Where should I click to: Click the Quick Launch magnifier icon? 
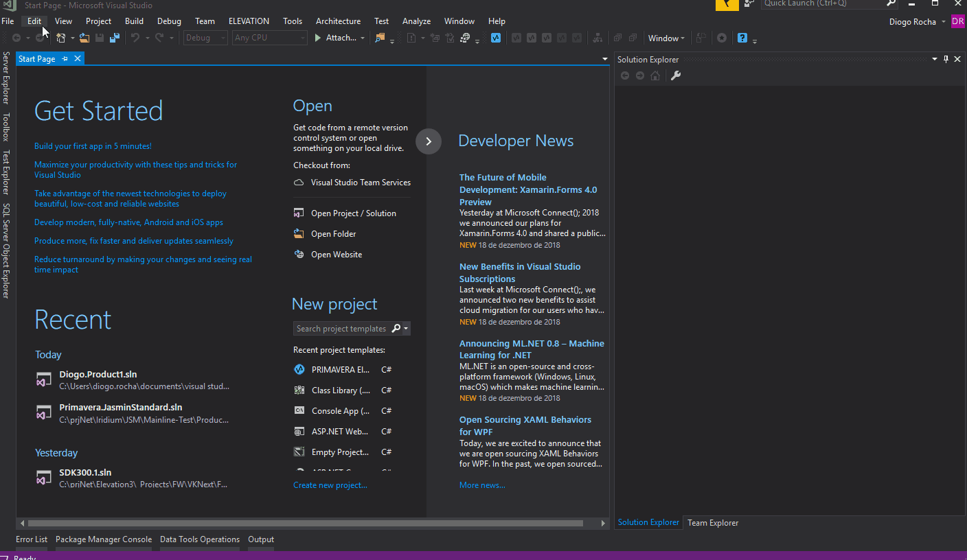(891, 3)
